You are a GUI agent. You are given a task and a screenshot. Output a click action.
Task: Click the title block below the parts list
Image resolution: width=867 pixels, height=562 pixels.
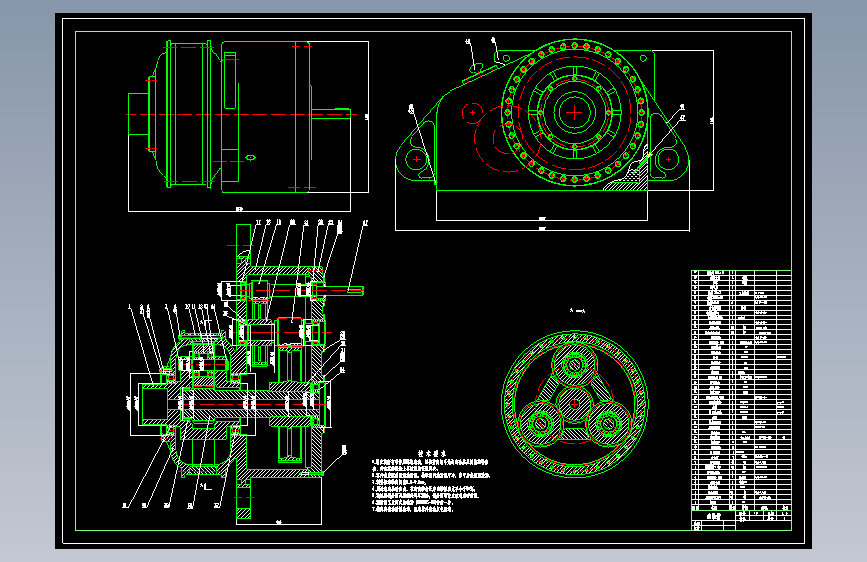[741, 521]
